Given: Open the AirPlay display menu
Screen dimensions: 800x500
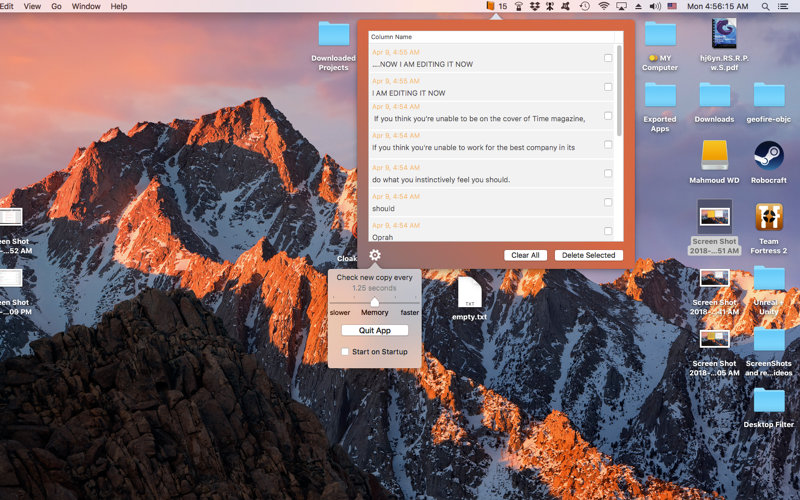Looking at the screenshot, I should coord(621,6).
